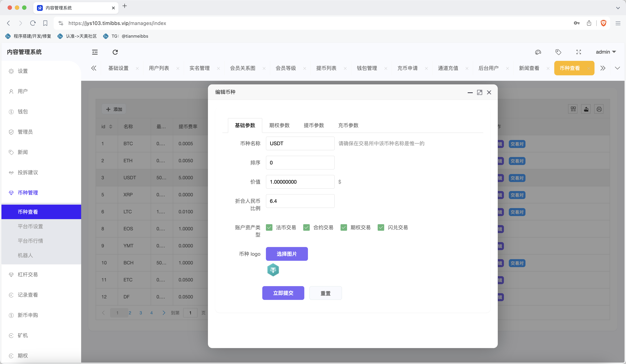The height and width of the screenshot is (364, 626).
Task: Open the column filter grid icon
Action: [573, 109]
